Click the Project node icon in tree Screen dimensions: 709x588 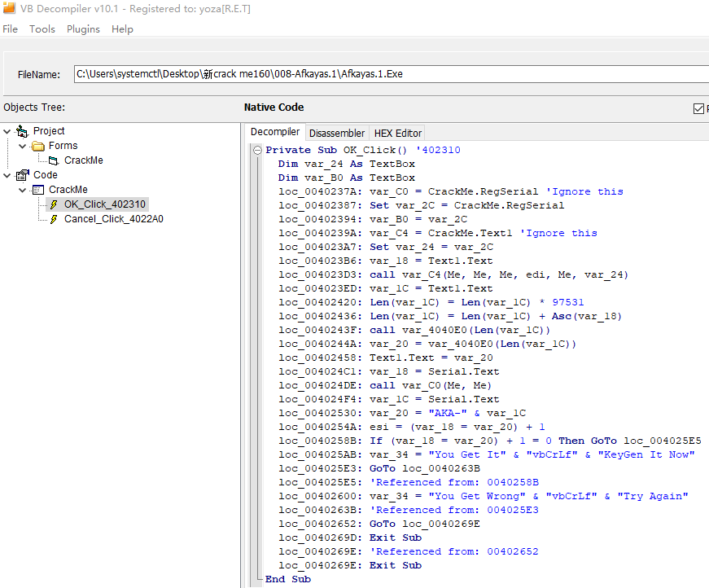(22, 131)
